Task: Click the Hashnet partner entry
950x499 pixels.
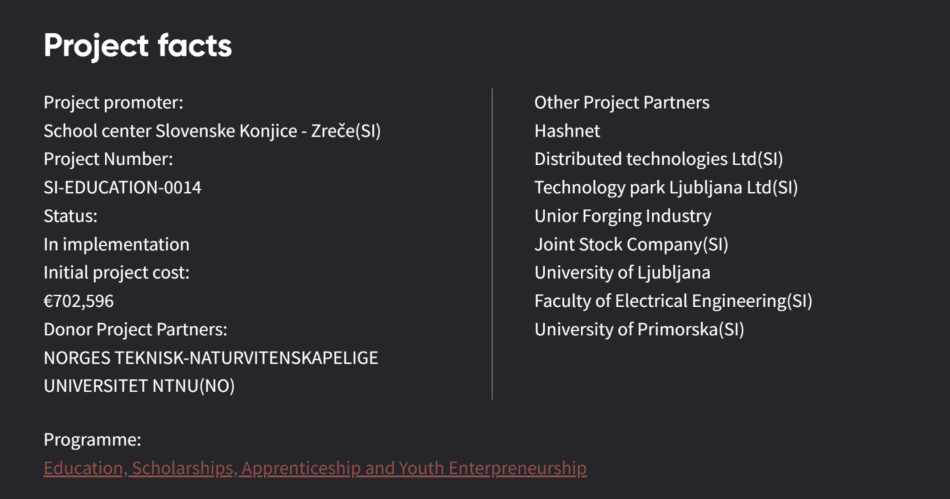Action: (567, 131)
